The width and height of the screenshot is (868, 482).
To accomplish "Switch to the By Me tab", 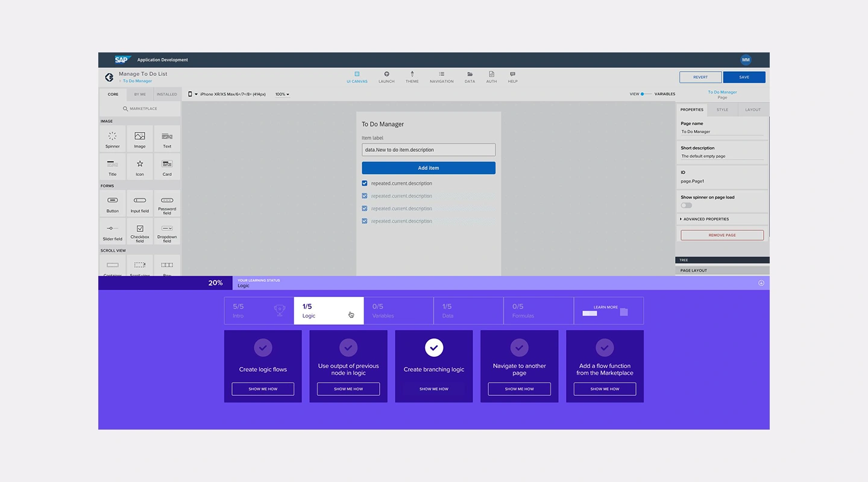I will coord(140,94).
